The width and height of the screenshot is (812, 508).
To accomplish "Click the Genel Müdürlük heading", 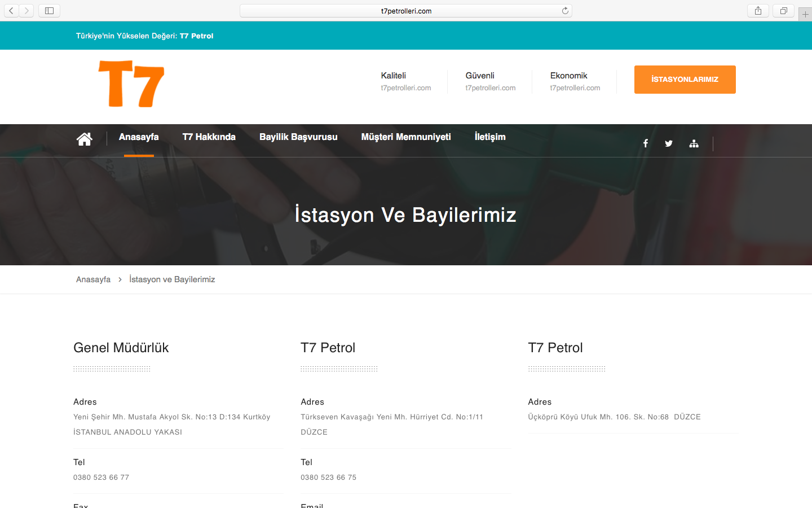I will pos(121,348).
